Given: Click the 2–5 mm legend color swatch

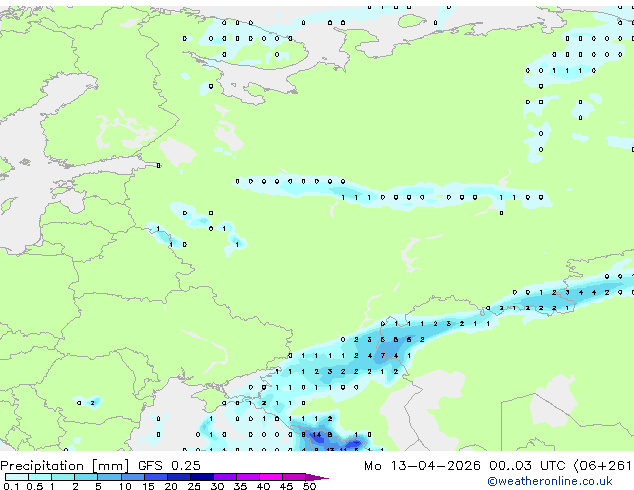Looking at the screenshot, I should pos(86,477).
